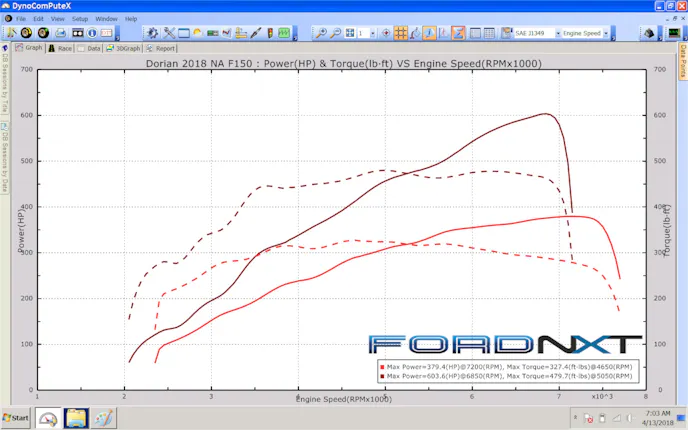
Task: Toggle the orange grid lines button
Action: click(x=400, y=33)
